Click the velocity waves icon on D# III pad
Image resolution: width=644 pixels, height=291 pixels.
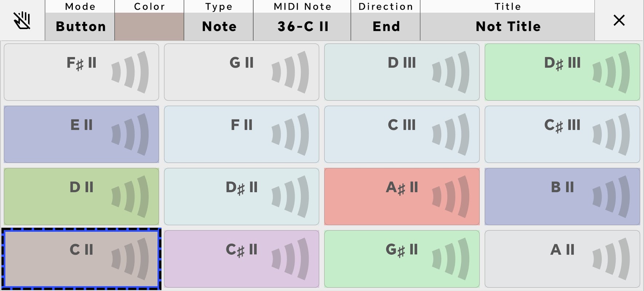click(611, 72)
